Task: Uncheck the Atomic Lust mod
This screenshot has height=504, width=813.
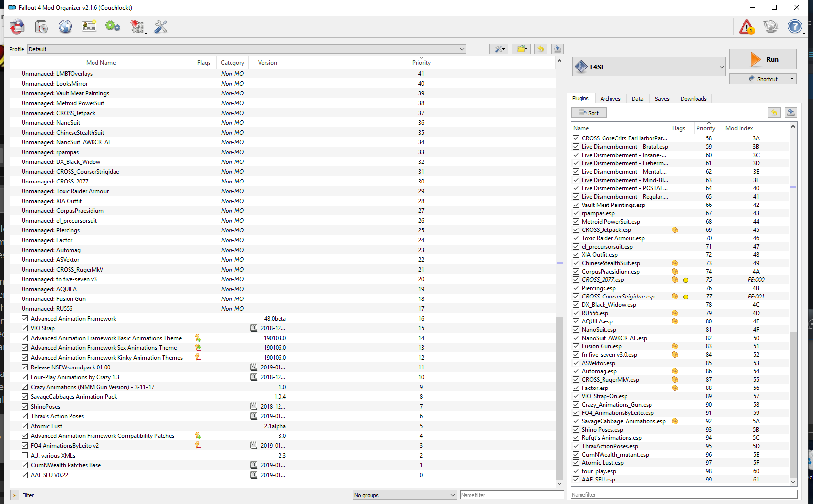Action: point(25,426)
